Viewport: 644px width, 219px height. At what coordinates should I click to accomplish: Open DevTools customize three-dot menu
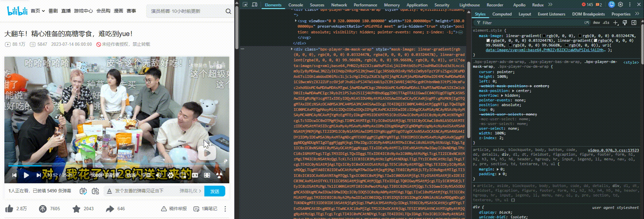(630, 5)
